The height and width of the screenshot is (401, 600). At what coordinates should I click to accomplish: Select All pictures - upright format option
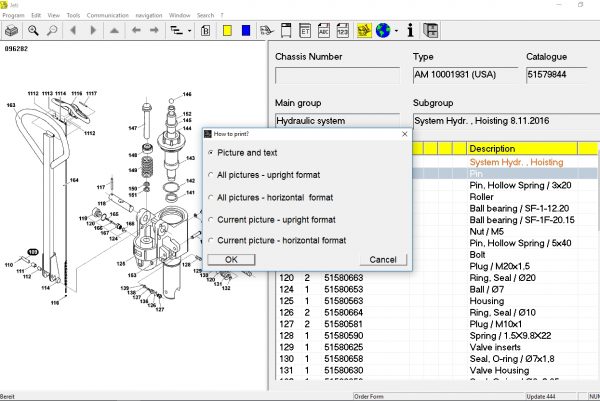tap(210, 175)
